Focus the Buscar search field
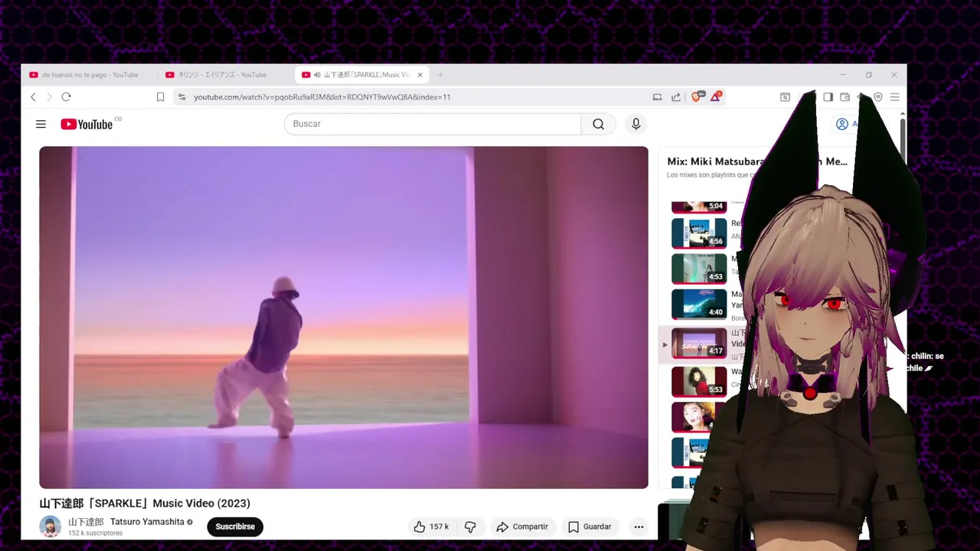 click(433, 124)
